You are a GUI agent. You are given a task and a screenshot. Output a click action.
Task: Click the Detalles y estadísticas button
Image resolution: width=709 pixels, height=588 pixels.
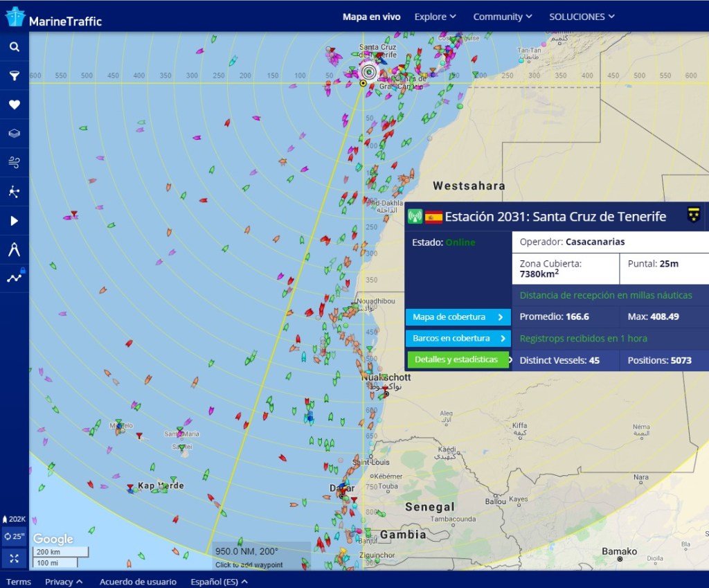(458, 360)
